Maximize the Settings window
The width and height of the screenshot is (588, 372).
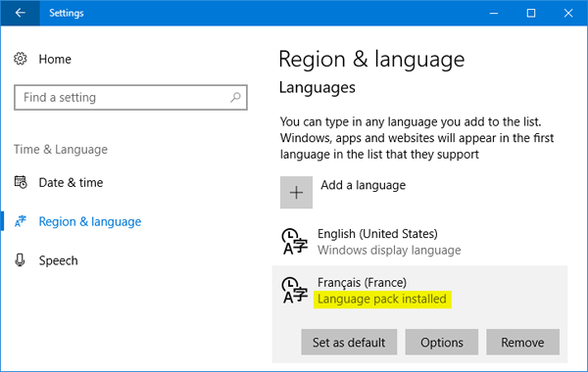531,13
